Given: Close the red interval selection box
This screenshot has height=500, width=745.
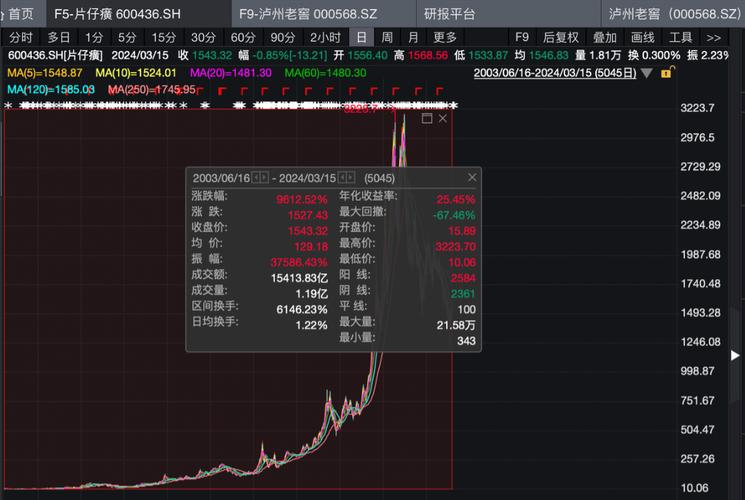Looking at the screenshot, I should [443, 118].
